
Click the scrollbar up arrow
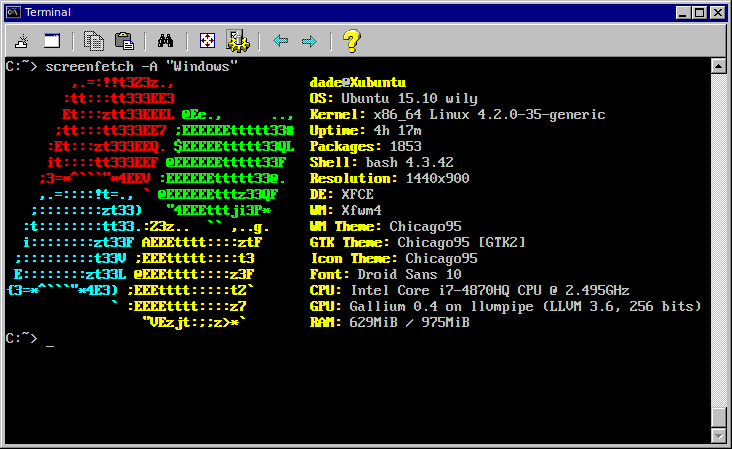[x=717, y=66]
